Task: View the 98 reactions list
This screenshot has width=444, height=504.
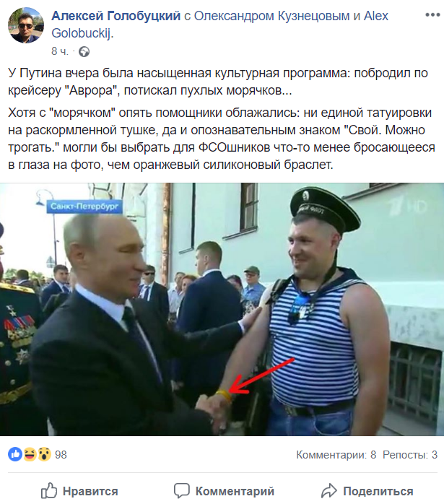Action: pyautogui.click(x=61, y=455)
